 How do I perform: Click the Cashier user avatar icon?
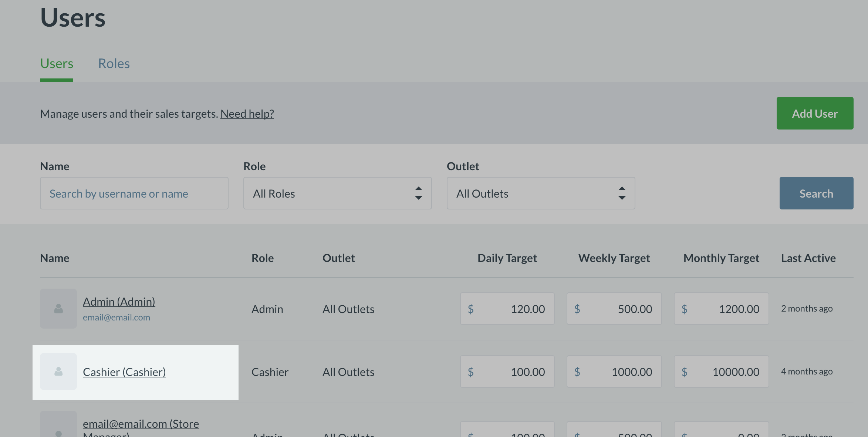[x=58, y=372]
